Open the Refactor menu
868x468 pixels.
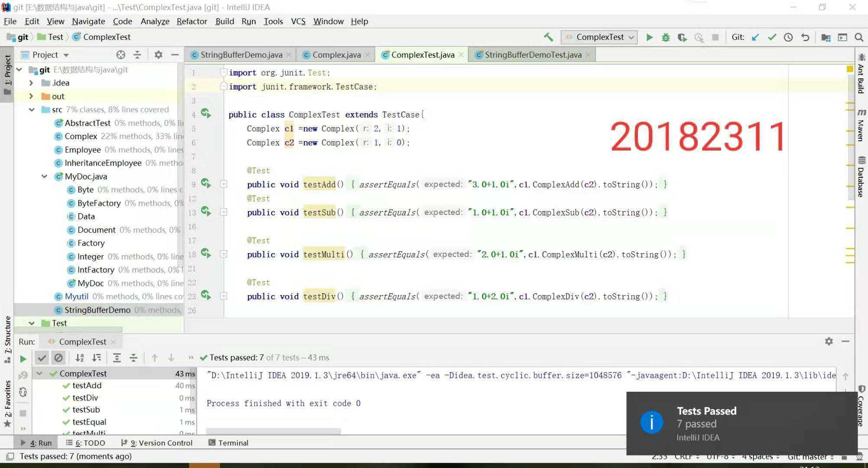click(192, 21)
